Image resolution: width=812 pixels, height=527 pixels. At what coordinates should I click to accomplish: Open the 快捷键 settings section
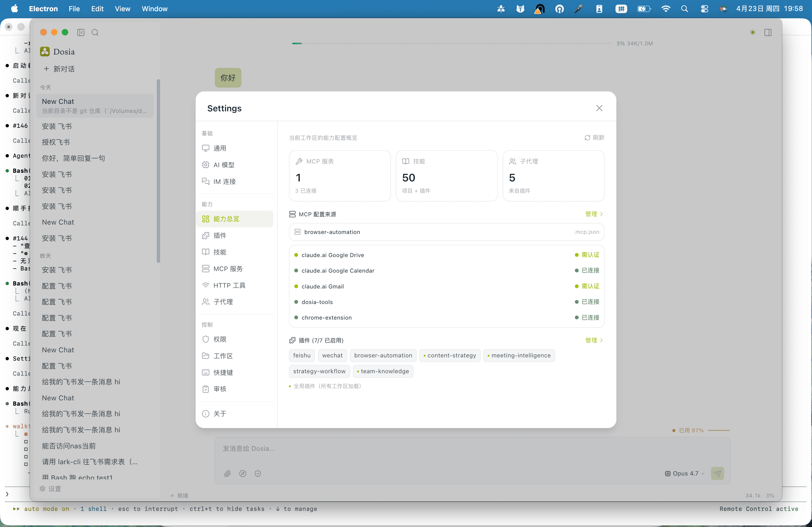tap(235, 373)
